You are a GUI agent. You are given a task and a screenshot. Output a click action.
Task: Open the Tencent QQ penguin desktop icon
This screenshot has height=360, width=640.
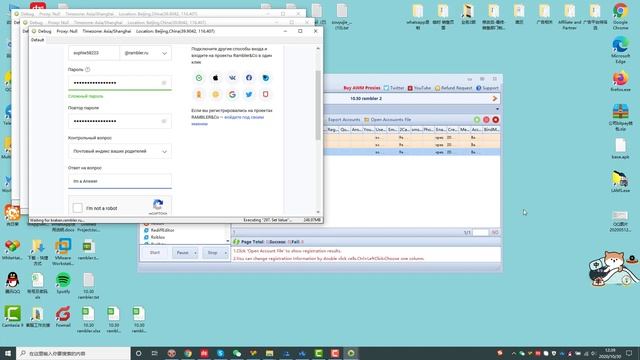coord(12,283)
